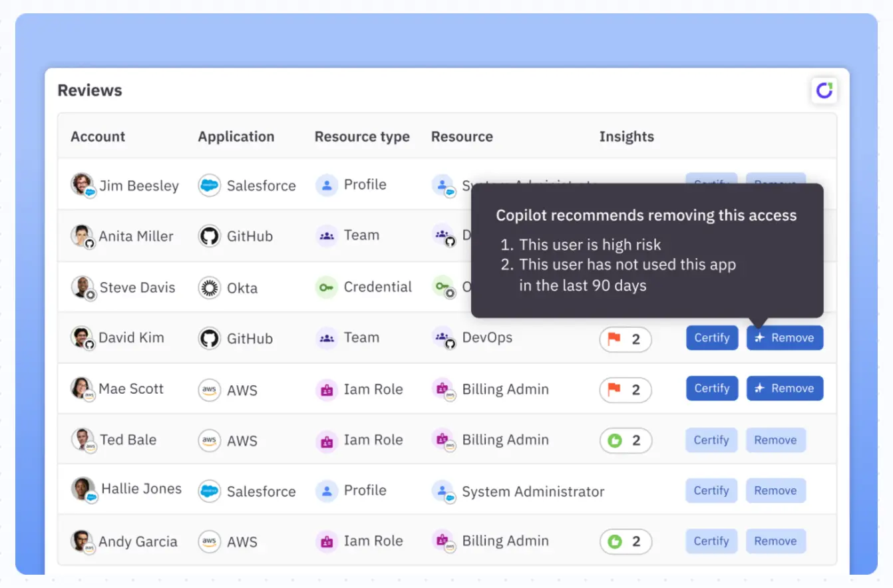Click the Copilot logo icon in Reviews header
This screenshot has width=893, height=588.
[x=824, y=90]
